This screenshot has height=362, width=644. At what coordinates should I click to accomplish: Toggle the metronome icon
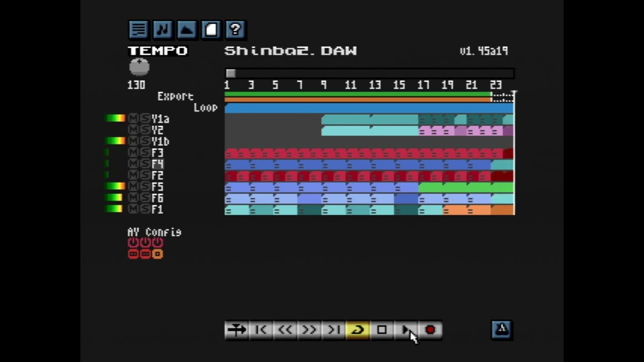point(502,329)
